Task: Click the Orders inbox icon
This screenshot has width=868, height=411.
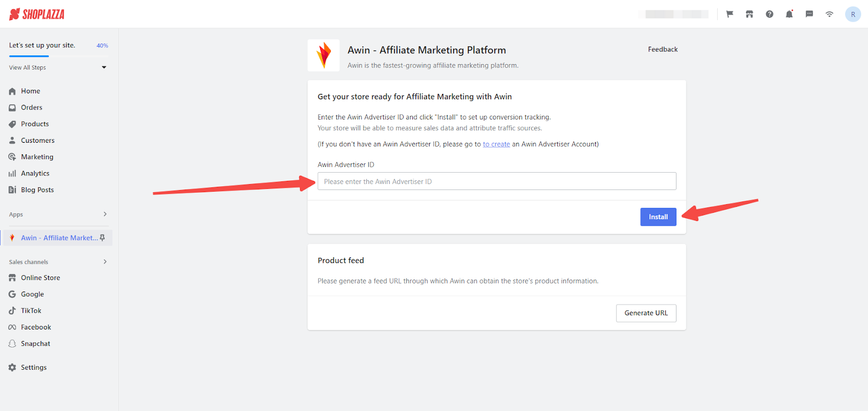Action: click(x=12, y=108)
